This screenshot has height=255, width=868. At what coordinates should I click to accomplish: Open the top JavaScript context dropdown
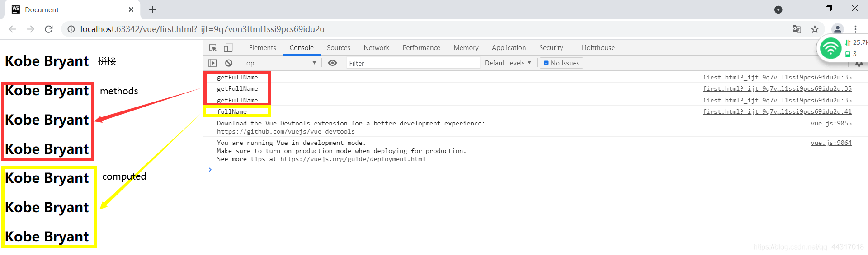pyautogui.click(x=279, y=63)
